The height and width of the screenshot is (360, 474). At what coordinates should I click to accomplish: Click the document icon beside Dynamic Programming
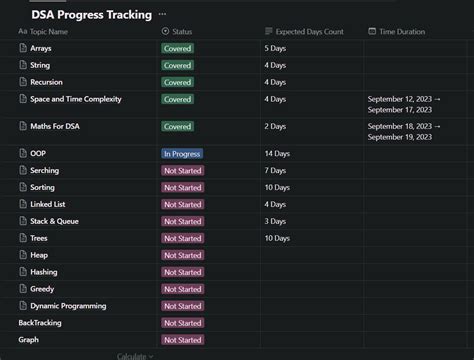tap(23, 305)
